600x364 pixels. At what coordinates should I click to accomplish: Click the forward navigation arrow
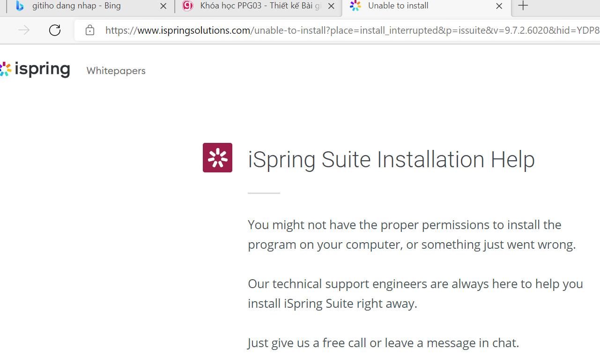pos(24,30)
